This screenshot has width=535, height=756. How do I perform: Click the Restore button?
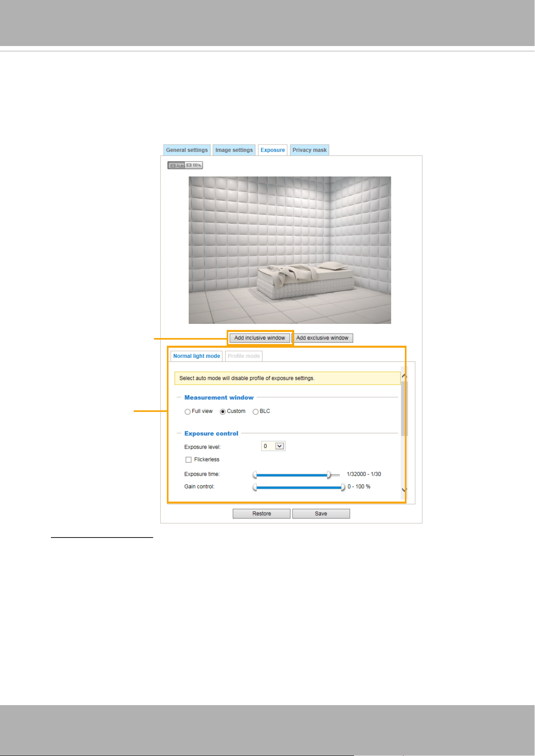(x=261, y=514)
